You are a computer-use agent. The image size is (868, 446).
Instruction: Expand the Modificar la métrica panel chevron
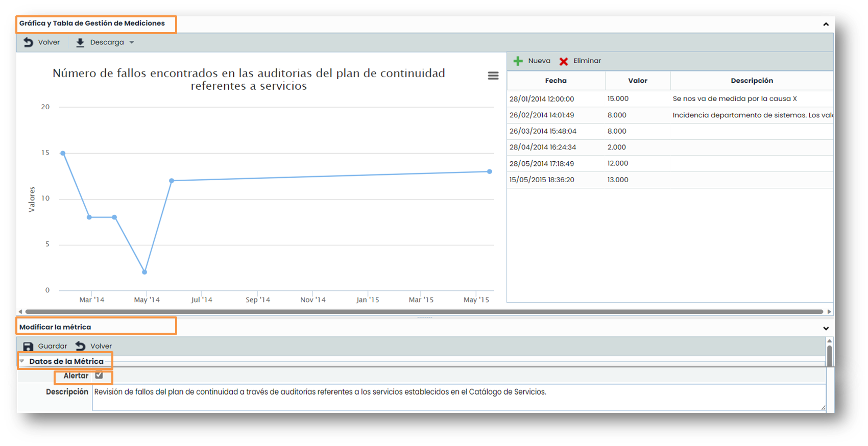pyautogui.click(x=826, y=329)
